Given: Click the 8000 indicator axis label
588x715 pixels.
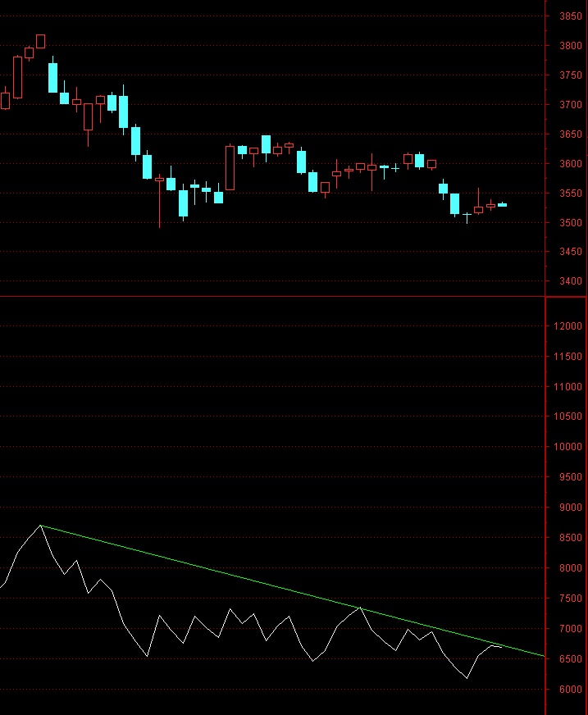Looking at the screenshot, I should (x=571, y=568).
